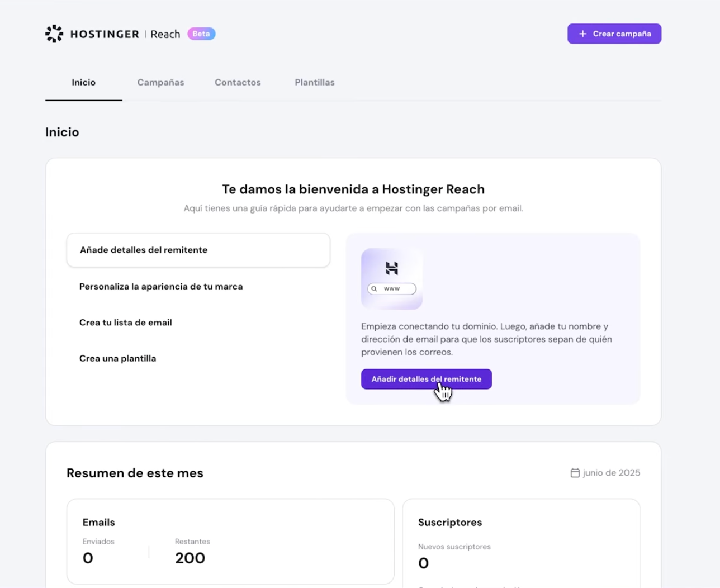Screen dimensions: 720x588
Task: Click the Beta badge next to Reach
Action: click(x=201, y=34)
